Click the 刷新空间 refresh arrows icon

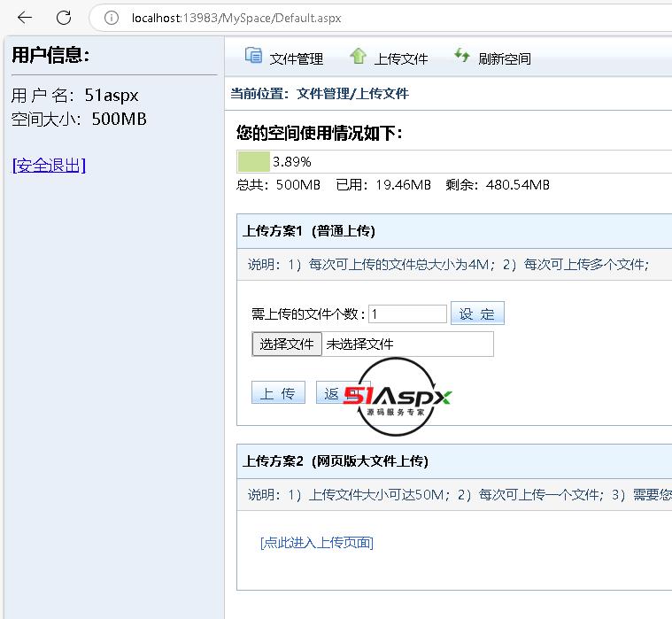(462, 56)
